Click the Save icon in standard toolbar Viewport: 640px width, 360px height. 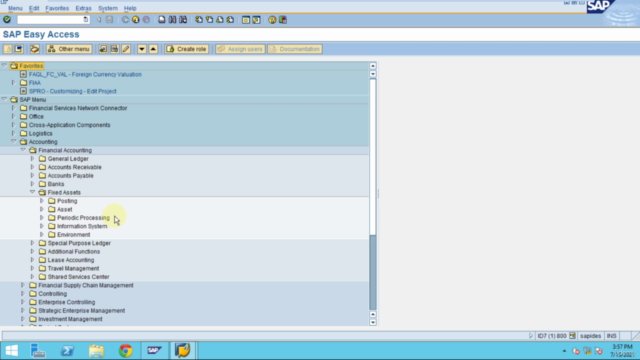[x=110, y=20]
